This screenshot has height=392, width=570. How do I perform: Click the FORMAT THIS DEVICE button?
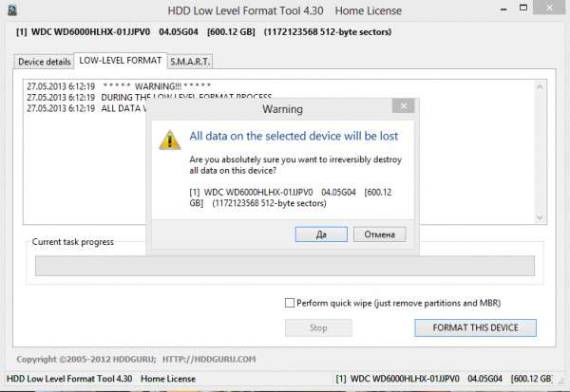pos(475,327)
